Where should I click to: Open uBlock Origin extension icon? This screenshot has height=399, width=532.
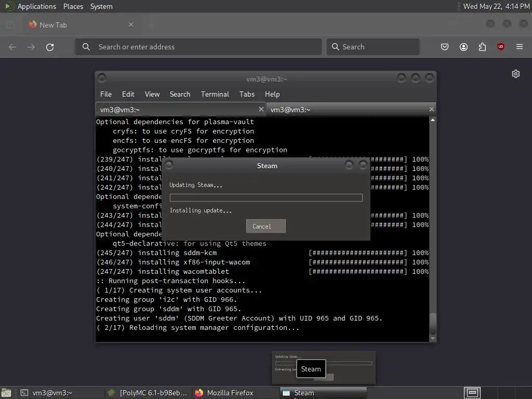pyautogui.click(x=500, y=47)
